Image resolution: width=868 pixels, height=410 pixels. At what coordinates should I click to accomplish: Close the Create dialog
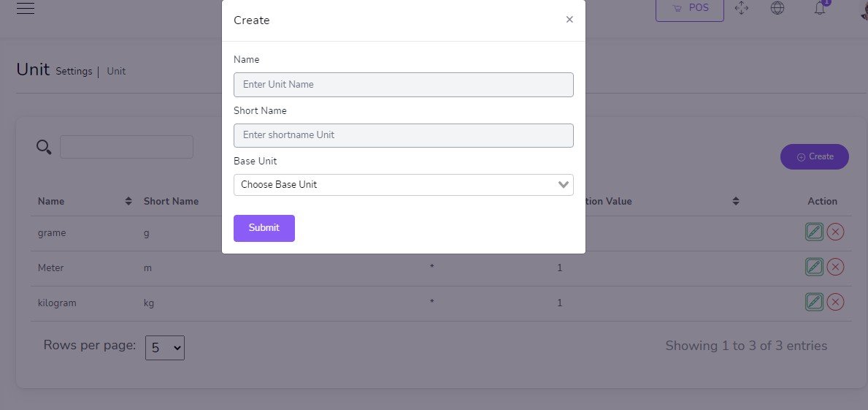coord(569,20)
